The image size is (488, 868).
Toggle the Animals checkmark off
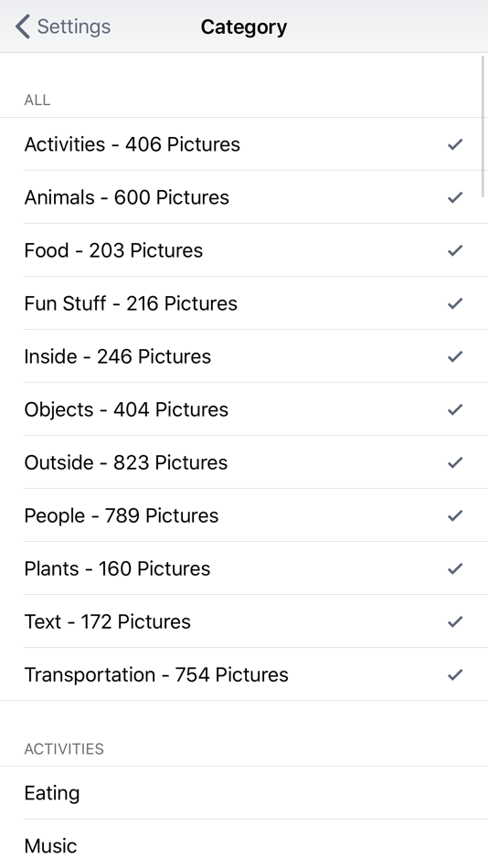[455, 197]
